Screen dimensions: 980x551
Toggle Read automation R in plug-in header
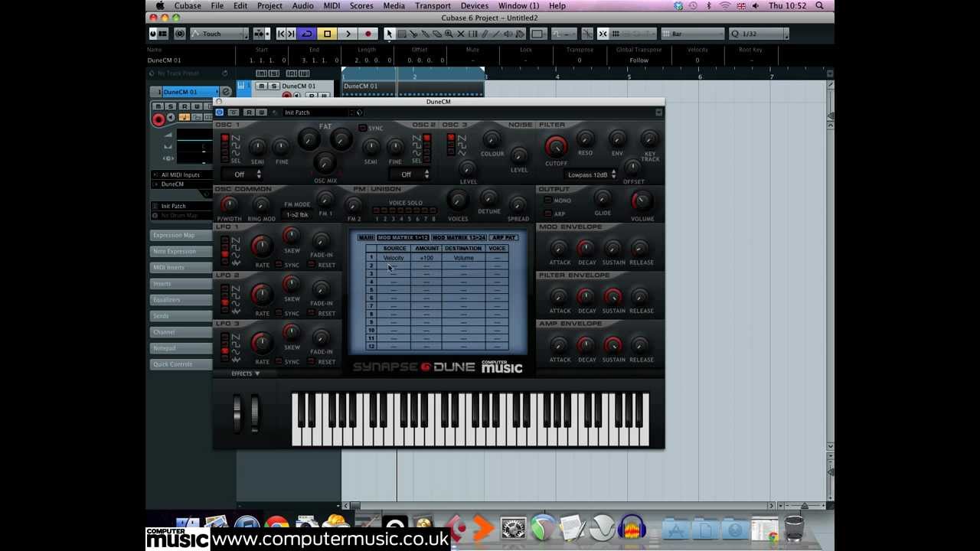[248, 112]
